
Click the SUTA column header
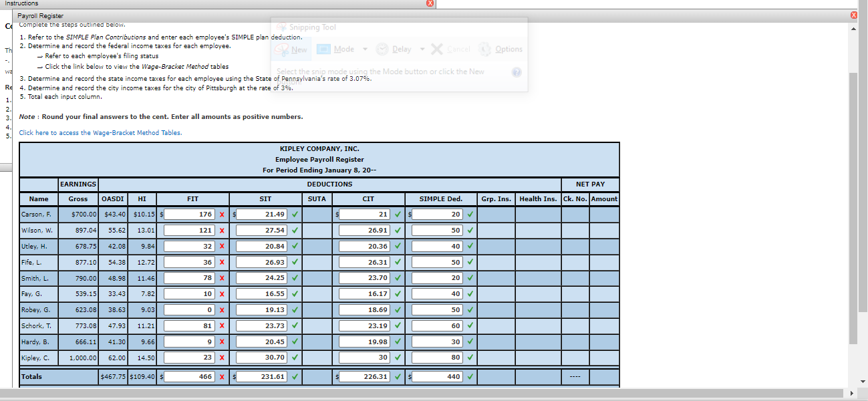(x=317, y=198)
